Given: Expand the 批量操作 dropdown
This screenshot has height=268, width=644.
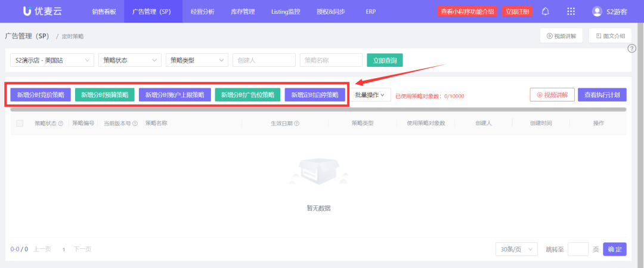Looking at the screenshot, I should tap(370, 95).
